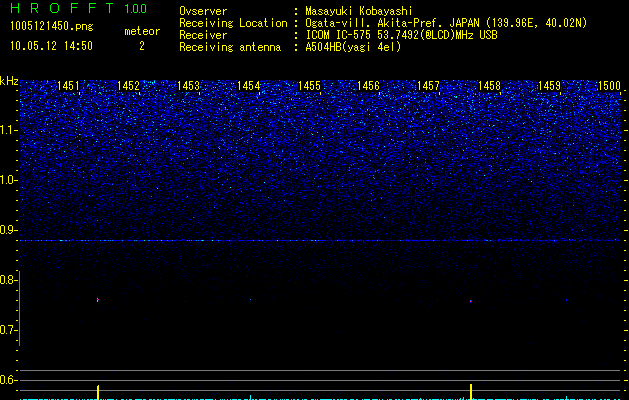
Task: Click the HROFFT program title
Action: click(x=63, y=8)
